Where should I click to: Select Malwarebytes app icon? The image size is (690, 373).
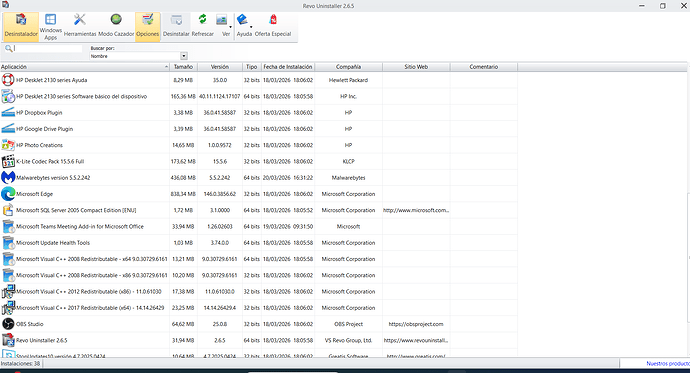tap(8, 178)
